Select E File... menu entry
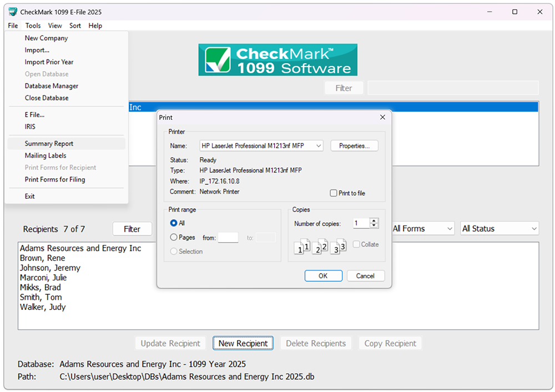Image resolution: width=555 pixels, height=392 pixels. pos(66,115)
